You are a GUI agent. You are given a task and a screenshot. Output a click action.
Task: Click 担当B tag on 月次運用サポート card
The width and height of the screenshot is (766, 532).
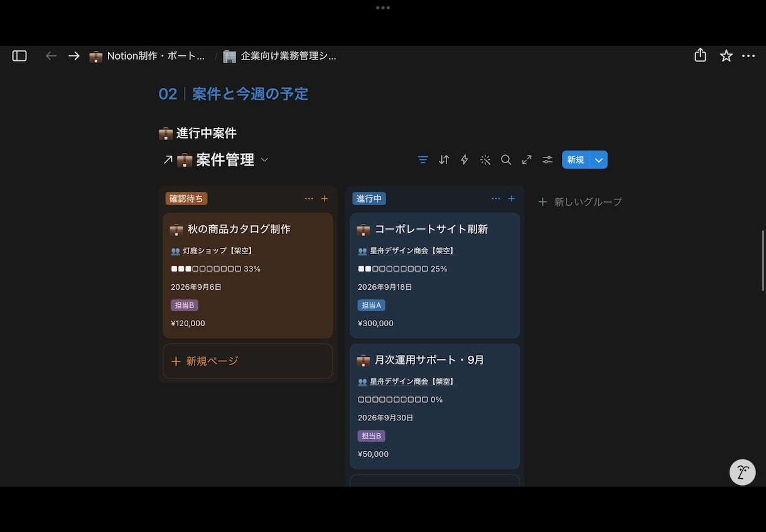[x=372, y=436]
